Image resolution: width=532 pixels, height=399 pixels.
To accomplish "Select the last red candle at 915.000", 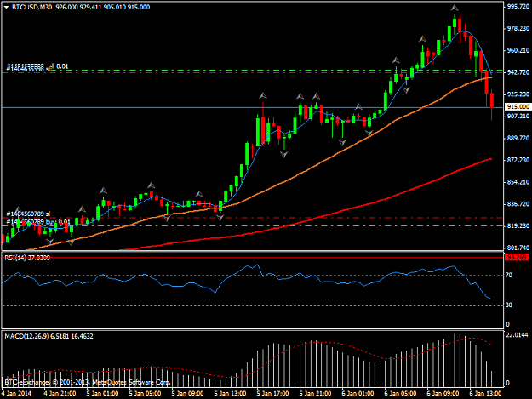I will coord(492,100).
